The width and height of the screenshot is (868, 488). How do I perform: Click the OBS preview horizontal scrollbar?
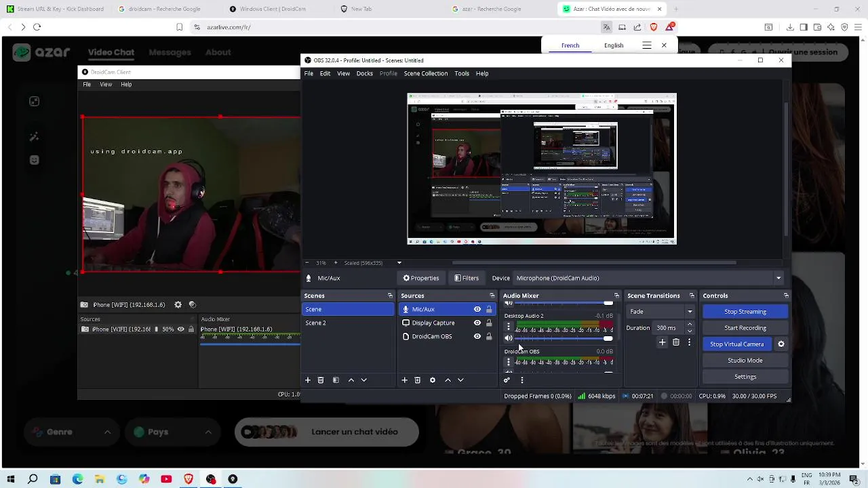pos(594,263)
